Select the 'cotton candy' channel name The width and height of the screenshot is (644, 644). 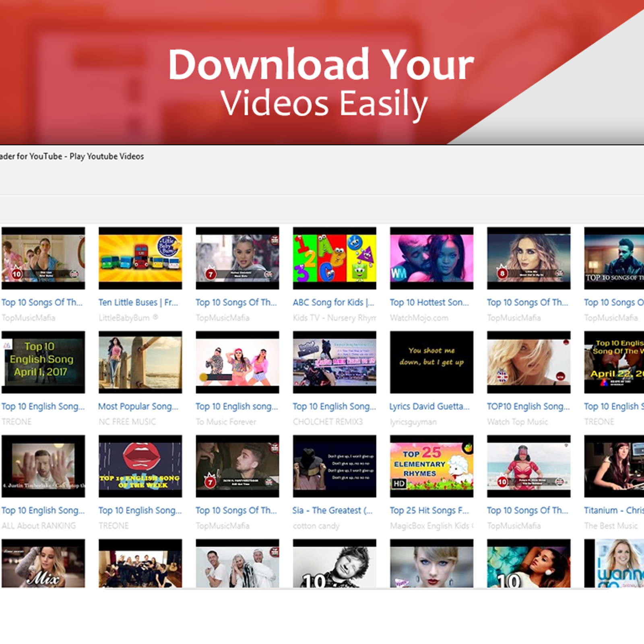[316, 526]
